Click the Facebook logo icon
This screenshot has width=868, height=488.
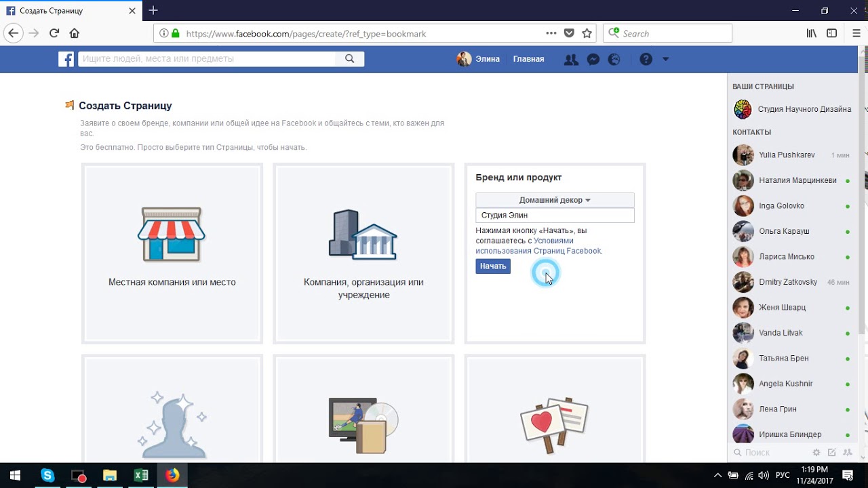click(x=66, y=59)
